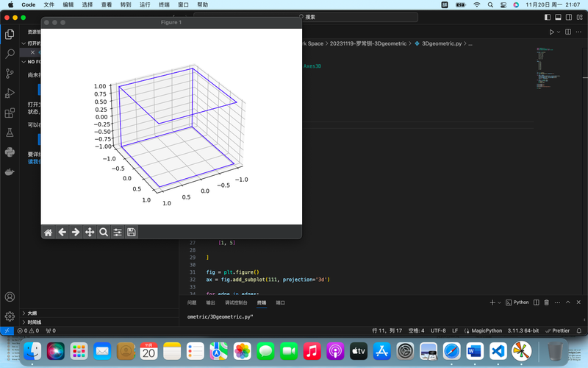
Task: Open the 运行 menu
Action: coord(145,4)
